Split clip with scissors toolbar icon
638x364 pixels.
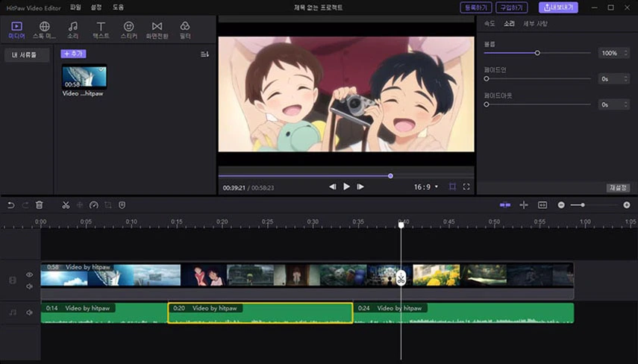click(x=66, y=205)
